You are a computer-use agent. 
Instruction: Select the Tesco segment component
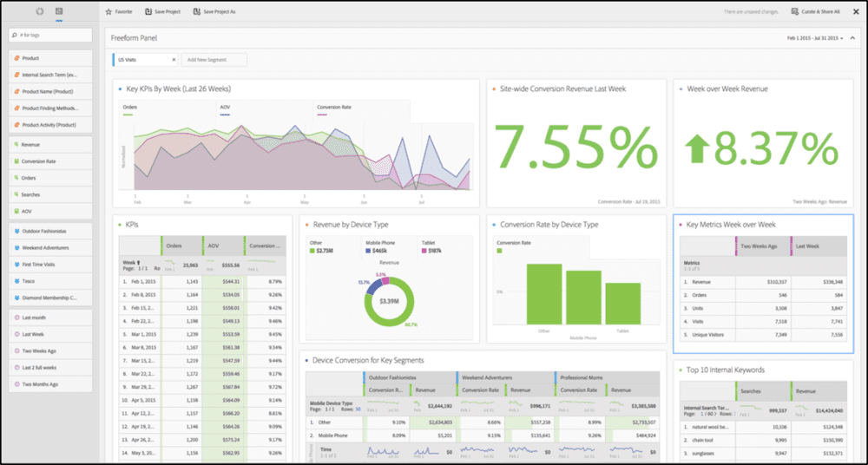click(x=50, y=281)
